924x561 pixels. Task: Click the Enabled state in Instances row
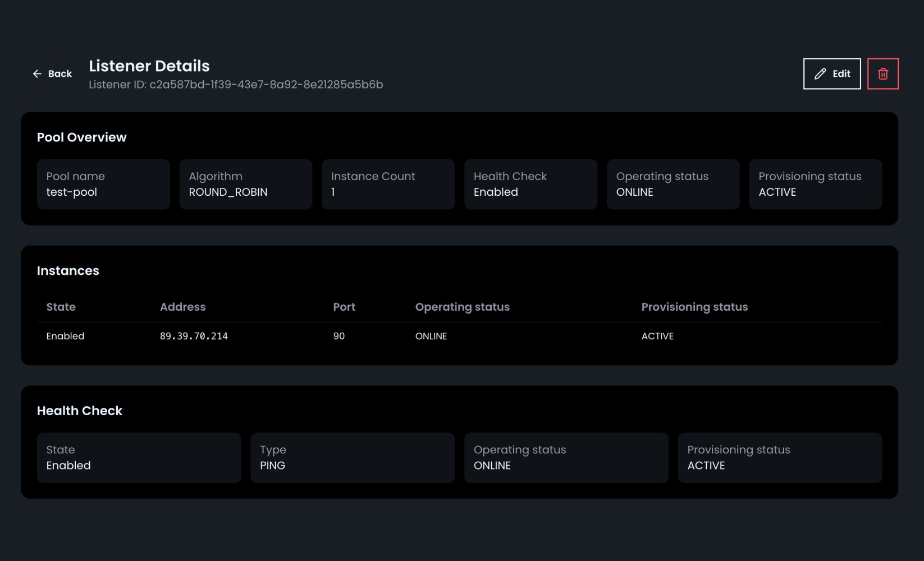[65, 336]
